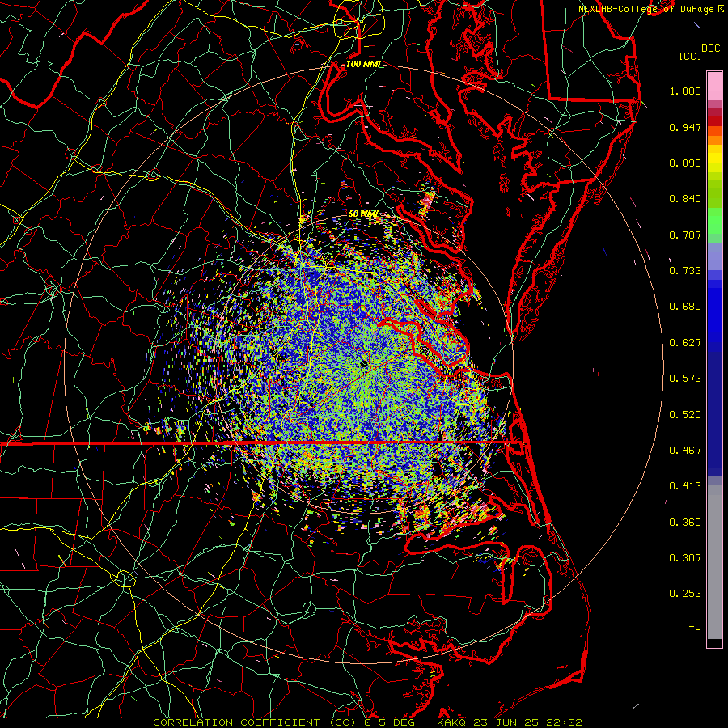Click the KAKQ station identifier in caption
The image size is (728, 728).
coord(451,722)
